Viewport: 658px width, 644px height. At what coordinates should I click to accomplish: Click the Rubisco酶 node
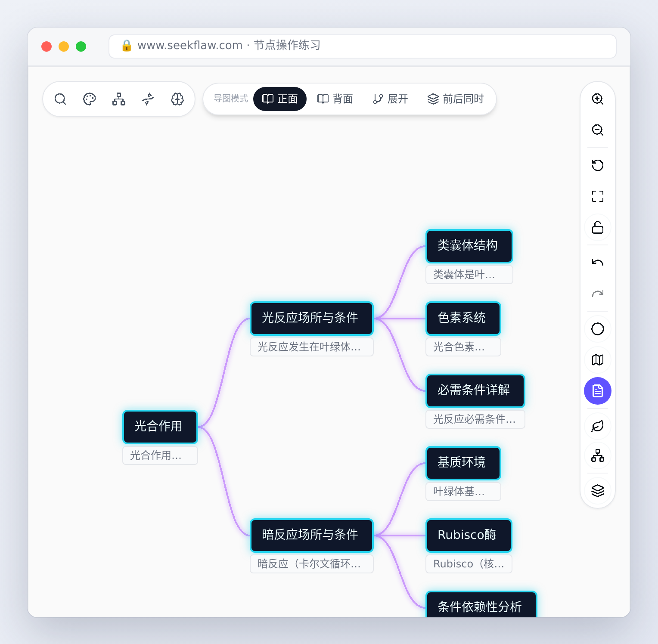pyautogui.click(x=469, y=535)
